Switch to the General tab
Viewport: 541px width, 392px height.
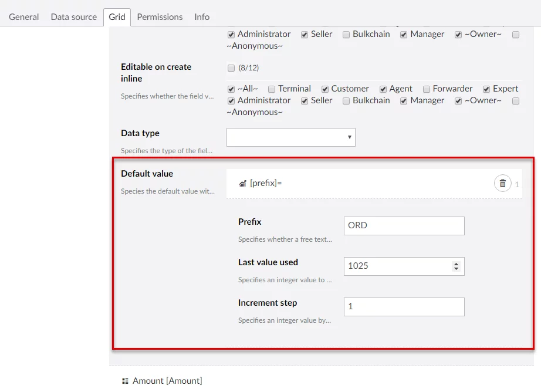coord(24,17)
